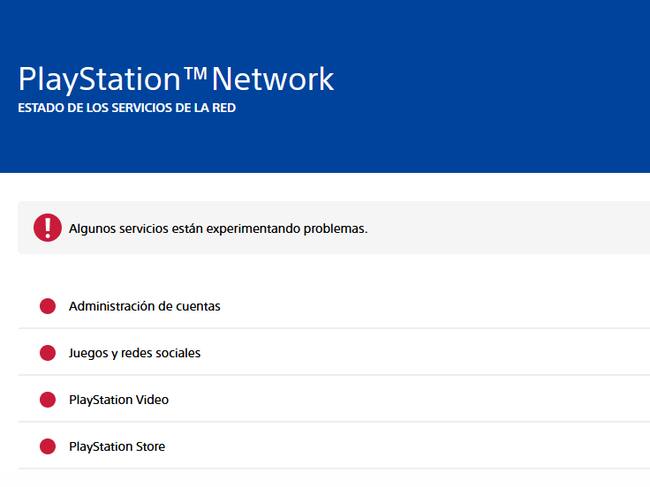Click the word Network in the header title
The width and height of the screenshot is (650, 487).
(272, 80)
